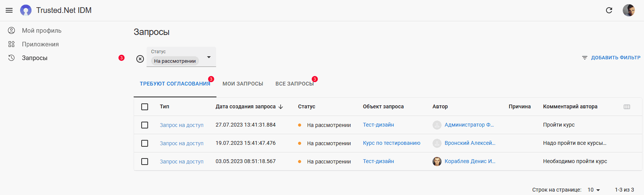Sort by Дата создания запроса arrow
Viewport: 644px width, 195px height.
coord(281,107)
